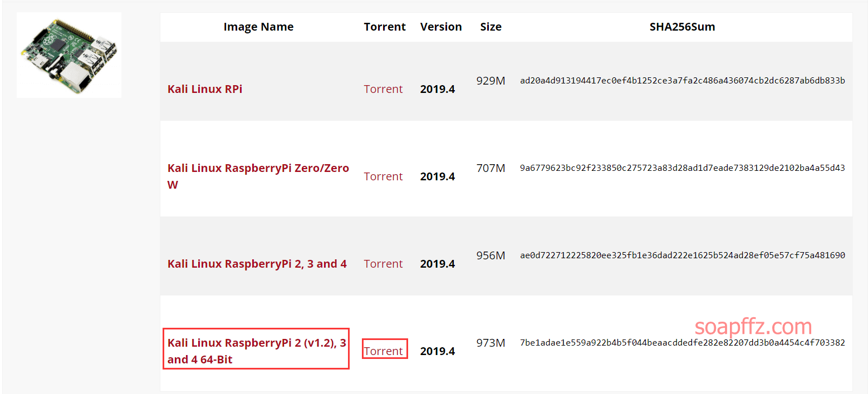Image resolution: width=868 pixels, height=394 pixels.
Task: Select version 2019.4 in Kali Linux RPi row
Action: click(438, 89)
